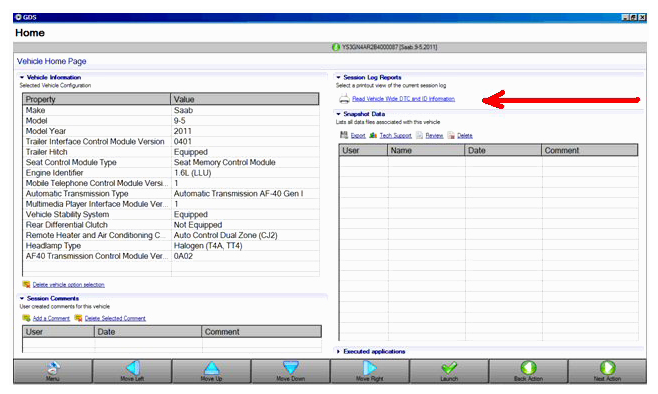Click the Delete vehicle option selection icon
The height and width of the screenshot is (394, 658).
26,284
